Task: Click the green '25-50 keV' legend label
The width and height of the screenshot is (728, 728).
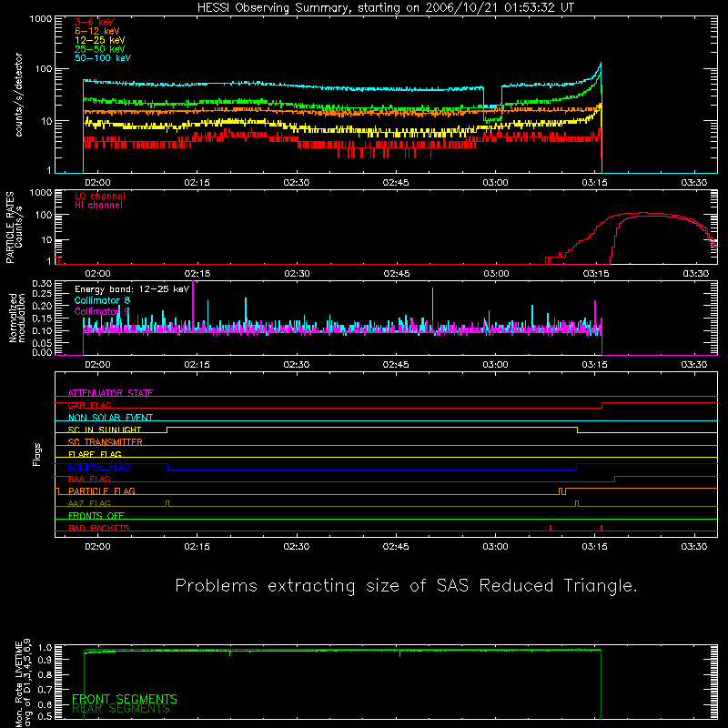Action: pos(100,49)
